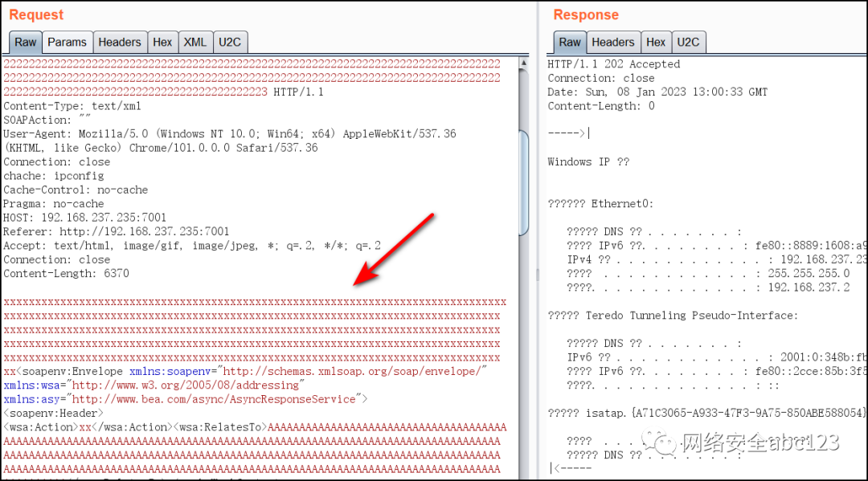Open the Response Hex tab
The width and height of the screenshot is (868, 481).
[656, 43]
